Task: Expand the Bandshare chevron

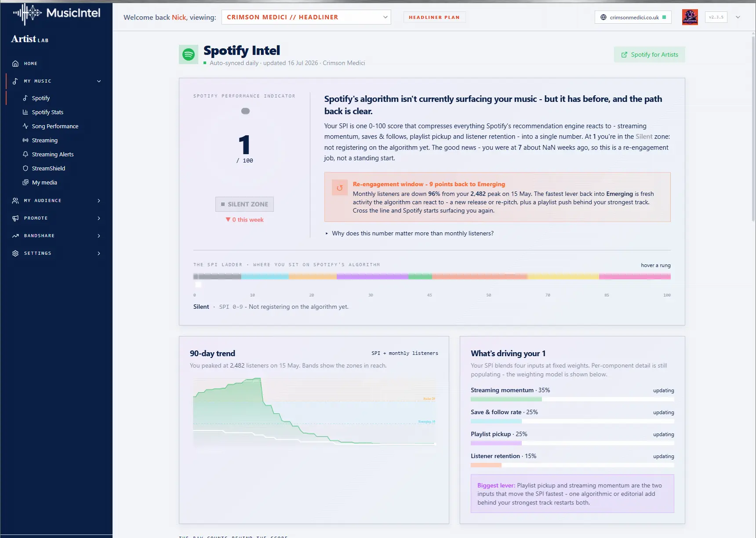Action: point(99,236)
